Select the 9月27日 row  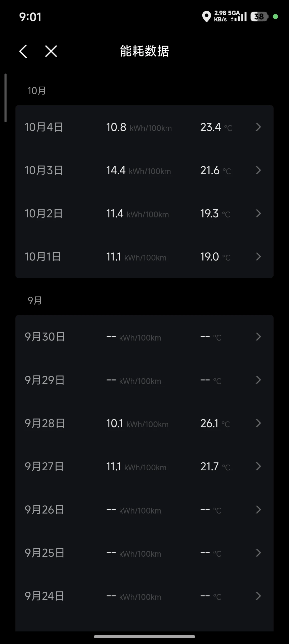pyautogui.click(x=144, y=467)
